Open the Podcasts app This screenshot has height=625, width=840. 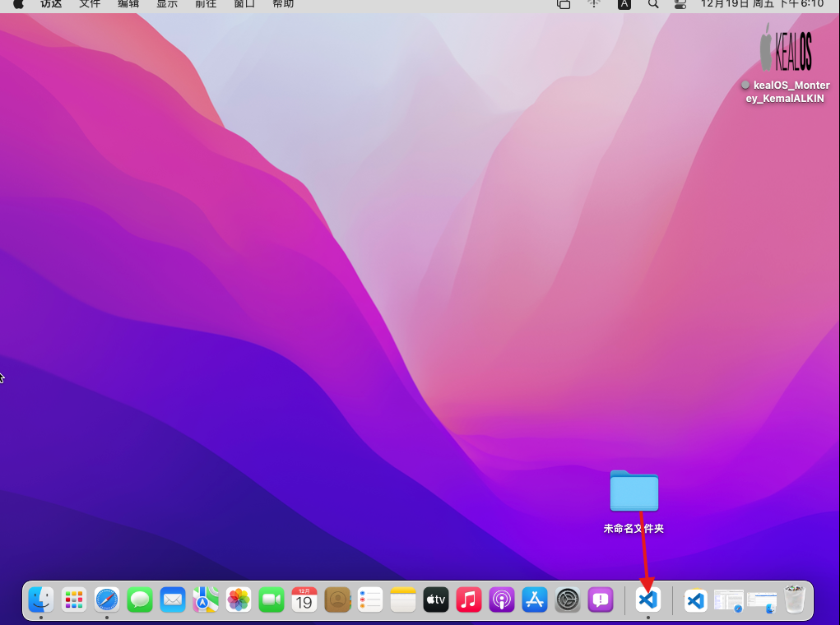(x=502, y=600)
